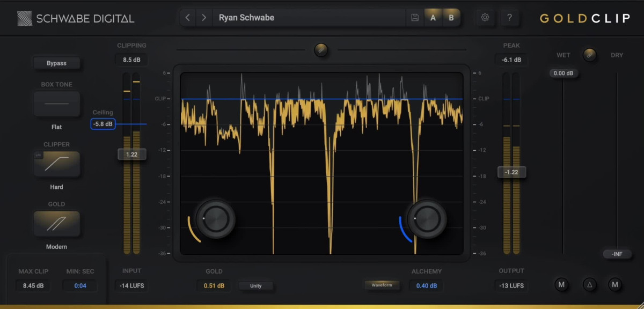Open the settings gear
Screen dimensions: 644x309
(x=485, y=18)
